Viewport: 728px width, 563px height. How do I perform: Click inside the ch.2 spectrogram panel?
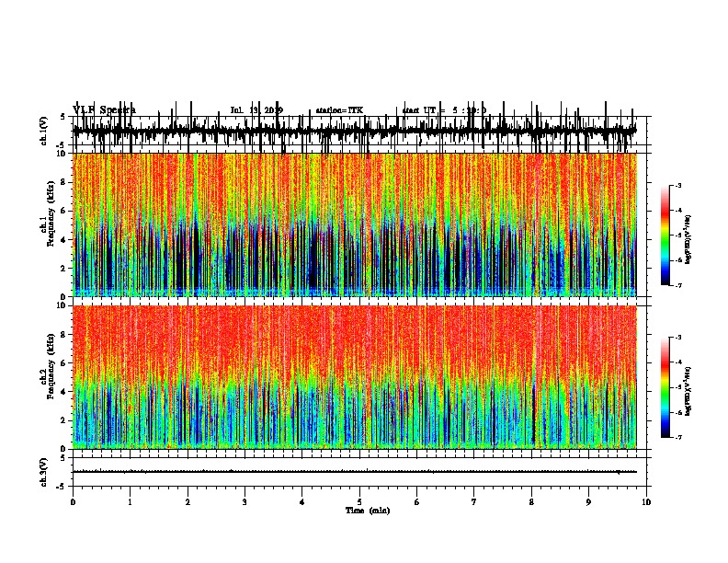click(354, 377)
